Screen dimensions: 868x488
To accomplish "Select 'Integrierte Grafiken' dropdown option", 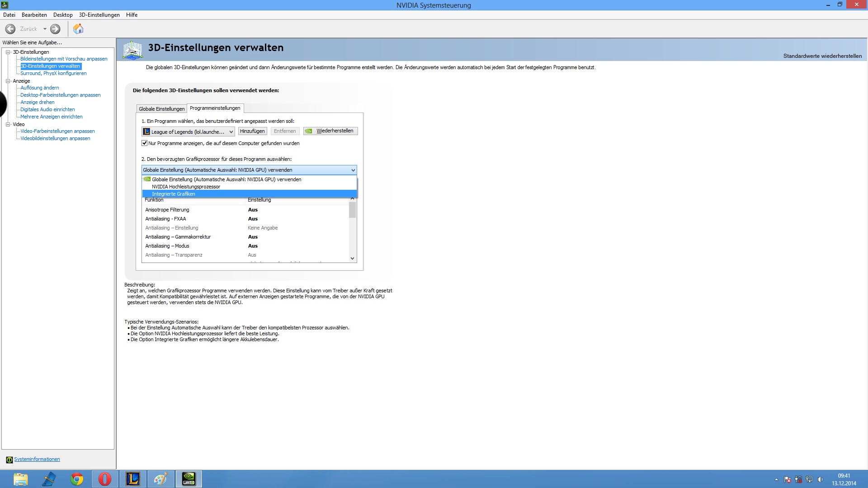I will 174,194.
